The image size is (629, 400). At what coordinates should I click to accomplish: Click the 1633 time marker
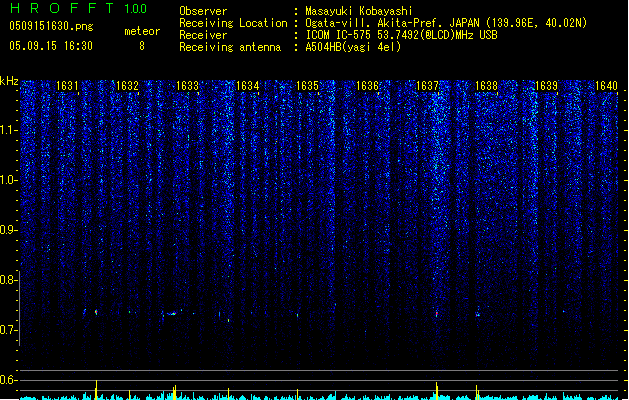[187, 86]
